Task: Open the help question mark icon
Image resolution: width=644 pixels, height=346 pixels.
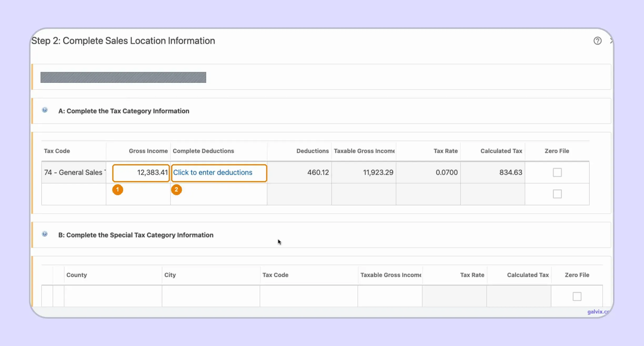Action: pos(597,41)
